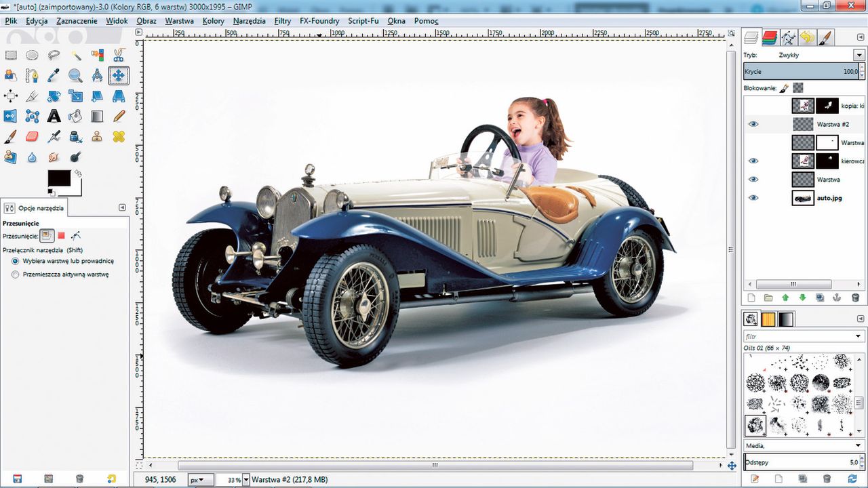
Task: Select the Cage Transform tool
Action: tap(32, 116)
